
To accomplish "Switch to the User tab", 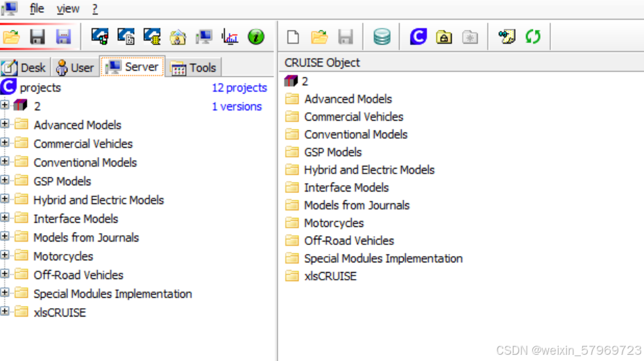I will tap(75, 67).
